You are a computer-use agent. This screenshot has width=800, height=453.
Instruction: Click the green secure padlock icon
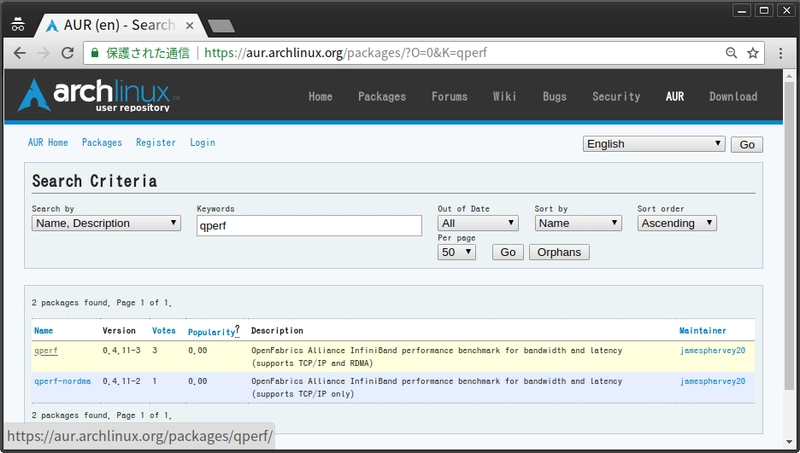94,53
